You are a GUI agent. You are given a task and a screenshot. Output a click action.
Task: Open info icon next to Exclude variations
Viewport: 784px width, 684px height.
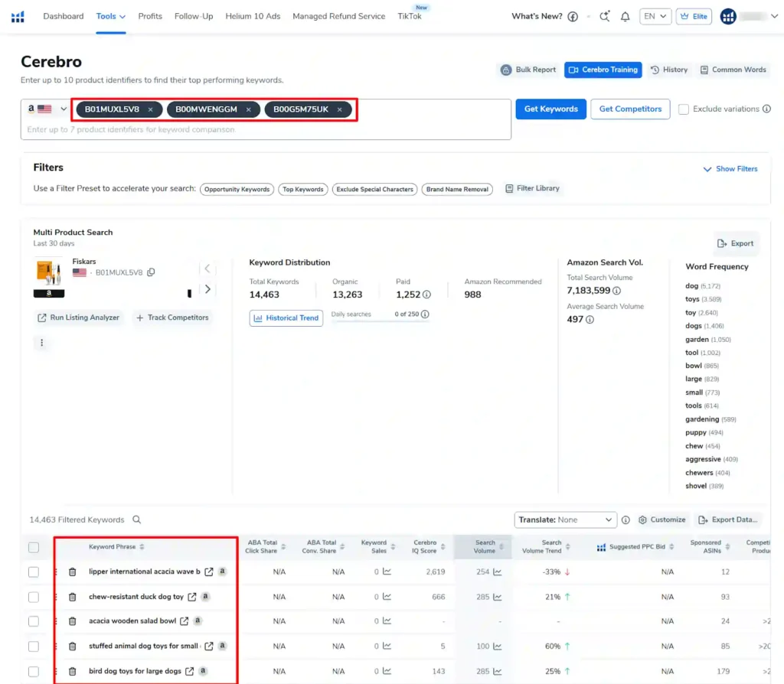[x=766, y=109]
